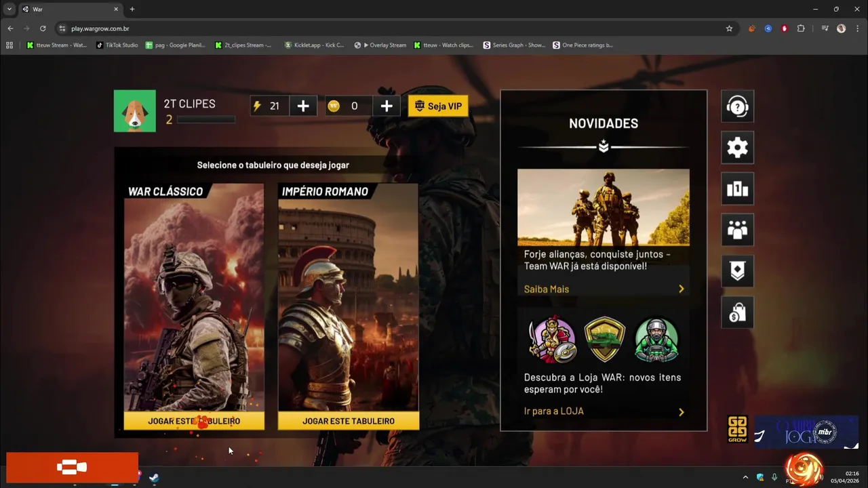Open the TikTok Studio bookmark
The height and width of the screenshot is (488, 868).
coord(117,45)
